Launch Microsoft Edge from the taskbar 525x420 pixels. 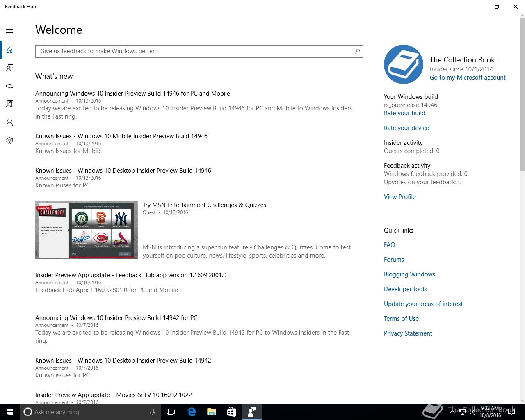click(x=192, y=412)
